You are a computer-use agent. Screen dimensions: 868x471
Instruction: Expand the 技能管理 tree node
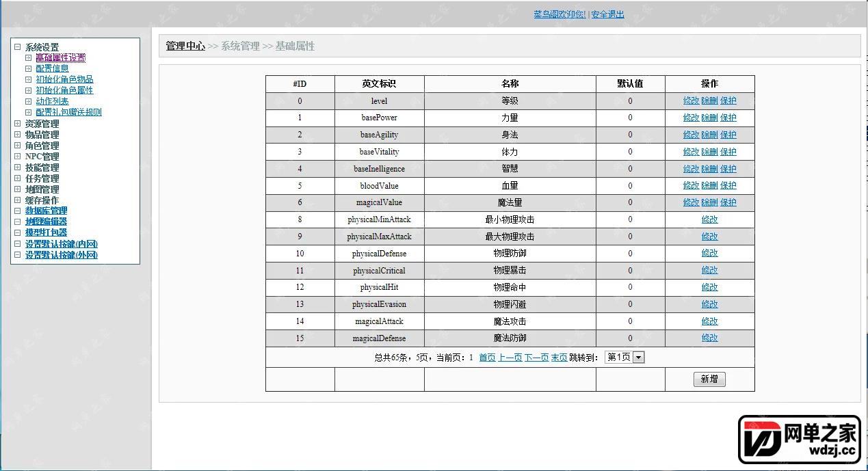[x=18, y=167]
